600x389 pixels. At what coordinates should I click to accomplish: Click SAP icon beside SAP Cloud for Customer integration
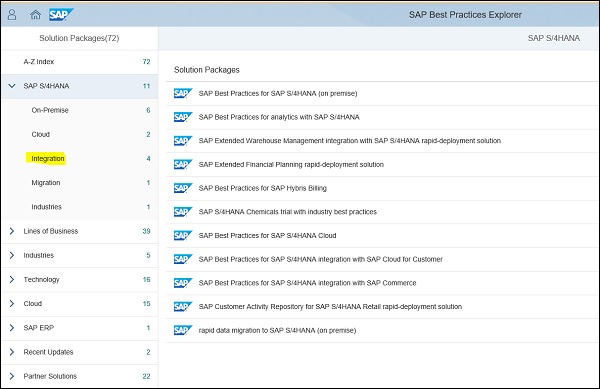[x=183, y=259]
